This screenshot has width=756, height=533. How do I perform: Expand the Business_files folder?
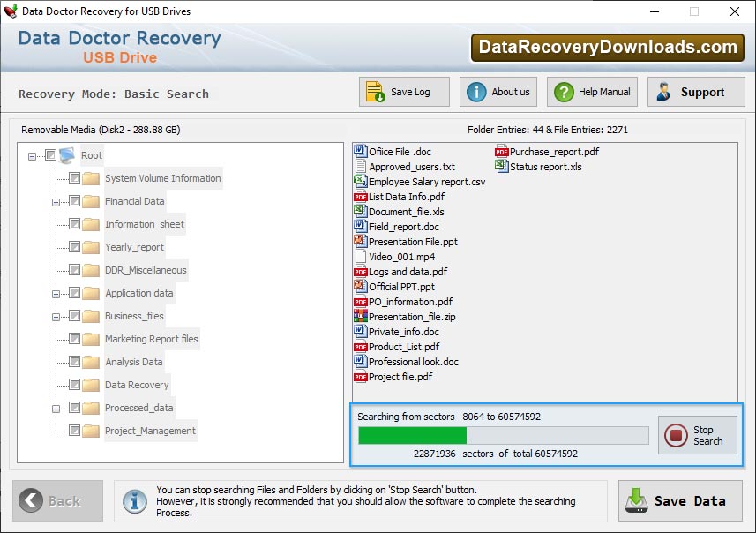(x=56, y=317)
